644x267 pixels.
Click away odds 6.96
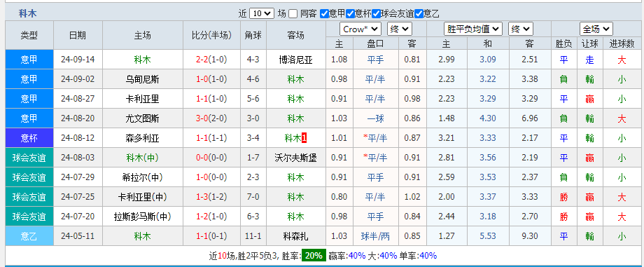[530, 119]
